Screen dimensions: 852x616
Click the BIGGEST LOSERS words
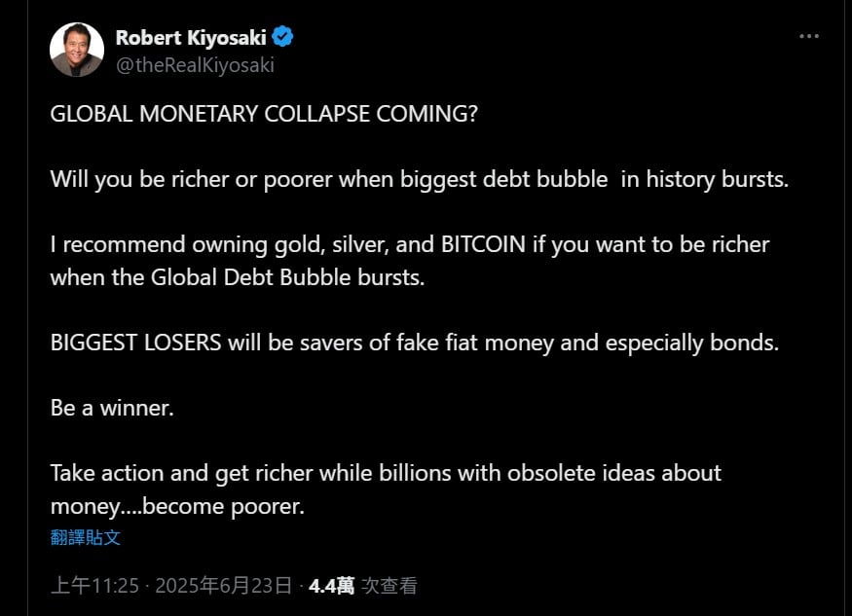click(x=136, y=343)
